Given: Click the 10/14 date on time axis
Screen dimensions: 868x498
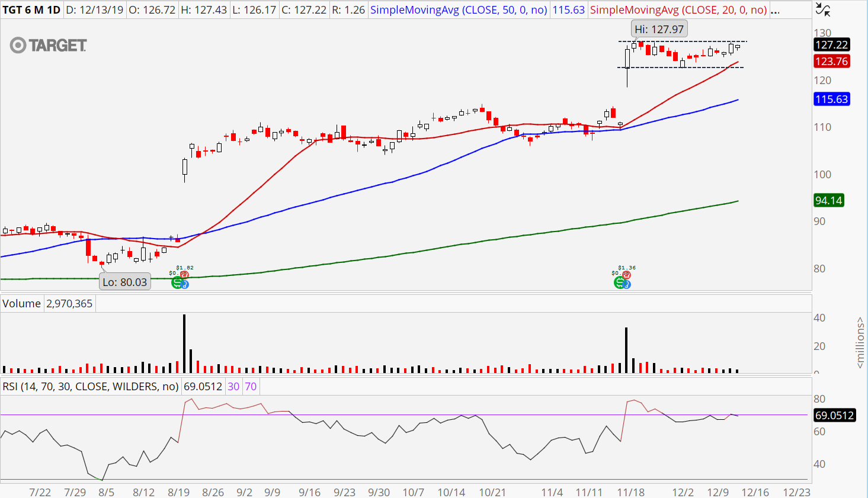Looking at the screenshot, I should tap(451, 492).
